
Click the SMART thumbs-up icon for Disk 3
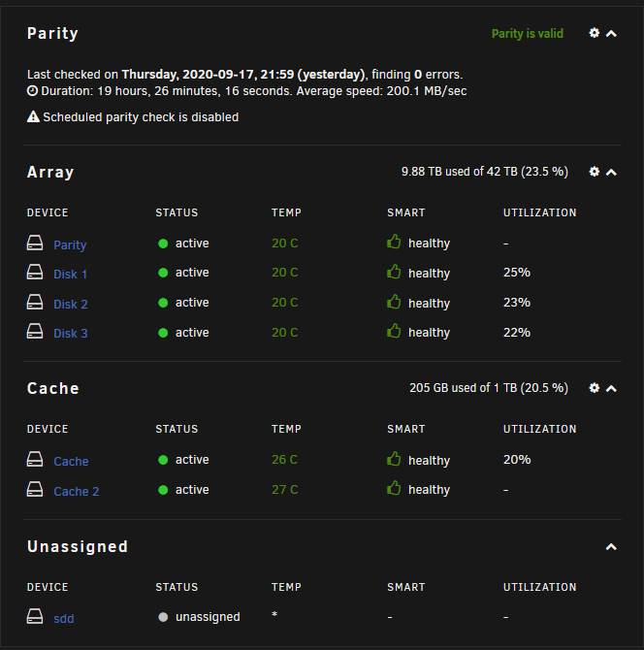point(394,331)
